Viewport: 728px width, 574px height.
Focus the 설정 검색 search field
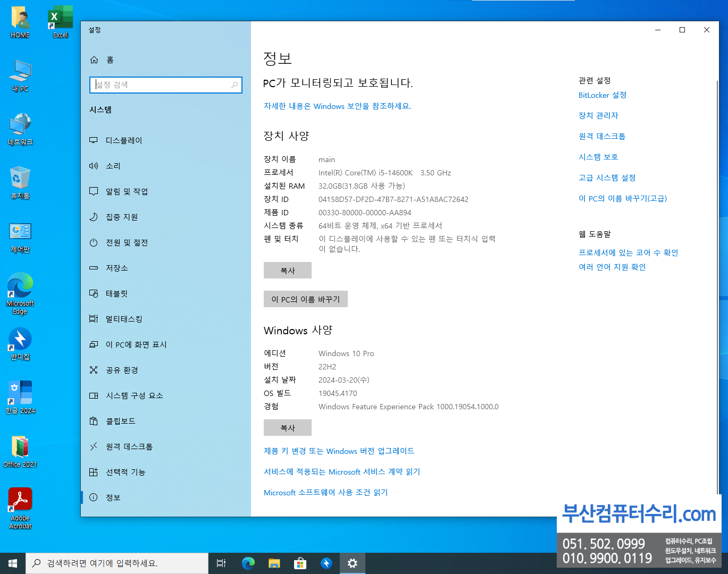(x=166, y=85)
